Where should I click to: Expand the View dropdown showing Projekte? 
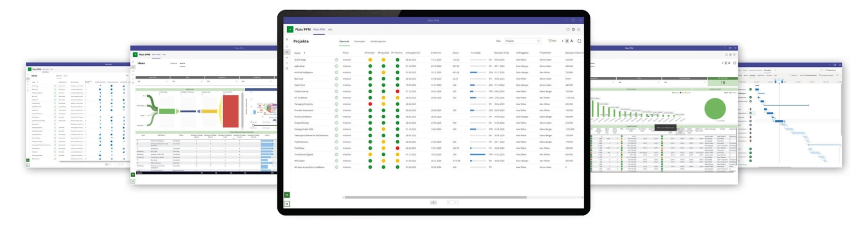pyautogui.click(x=522, y=41)
